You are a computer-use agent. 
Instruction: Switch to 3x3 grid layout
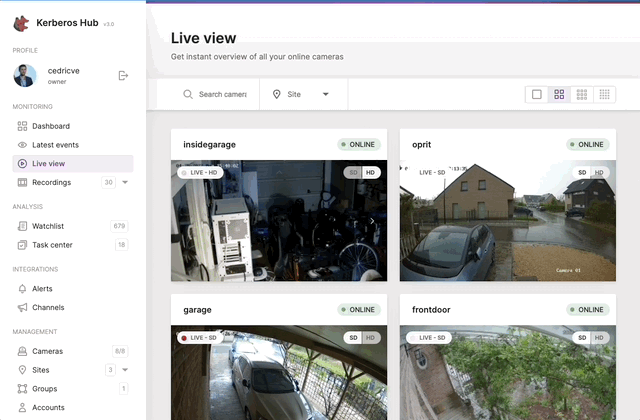pyautogui.click(x=582, y=94)
